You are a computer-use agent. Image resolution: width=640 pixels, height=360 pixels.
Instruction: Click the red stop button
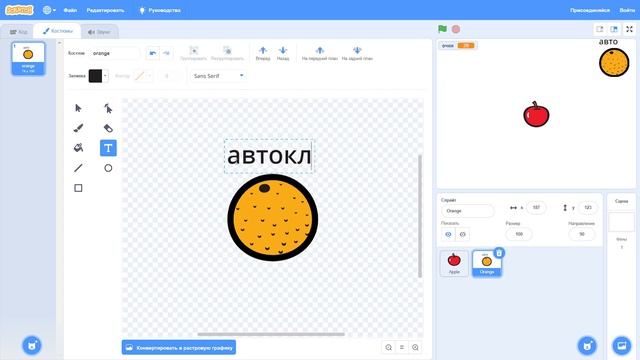click(x=456, y=29)
